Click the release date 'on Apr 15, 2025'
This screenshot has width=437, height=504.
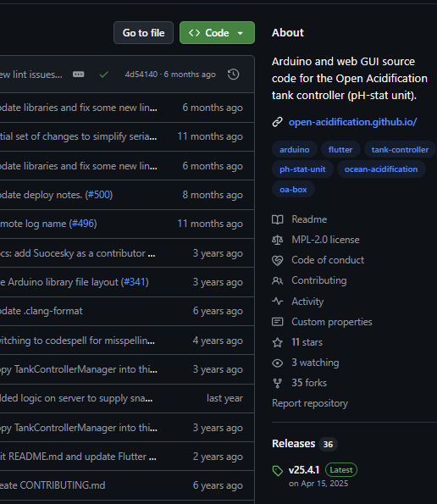point(318,484)
